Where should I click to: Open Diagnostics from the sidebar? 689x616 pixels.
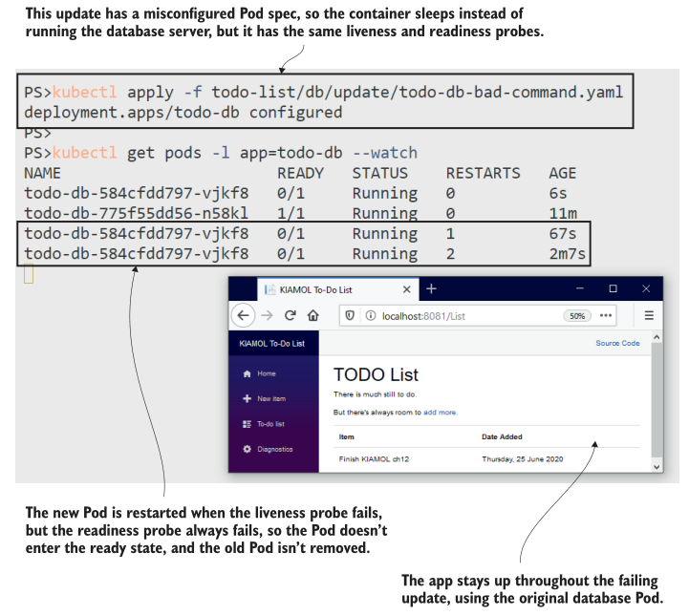pyautogui.click(x=274, y=449)
